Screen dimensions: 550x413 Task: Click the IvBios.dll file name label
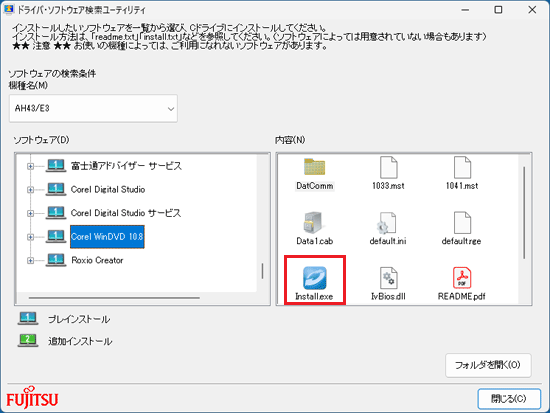[388, 297]
